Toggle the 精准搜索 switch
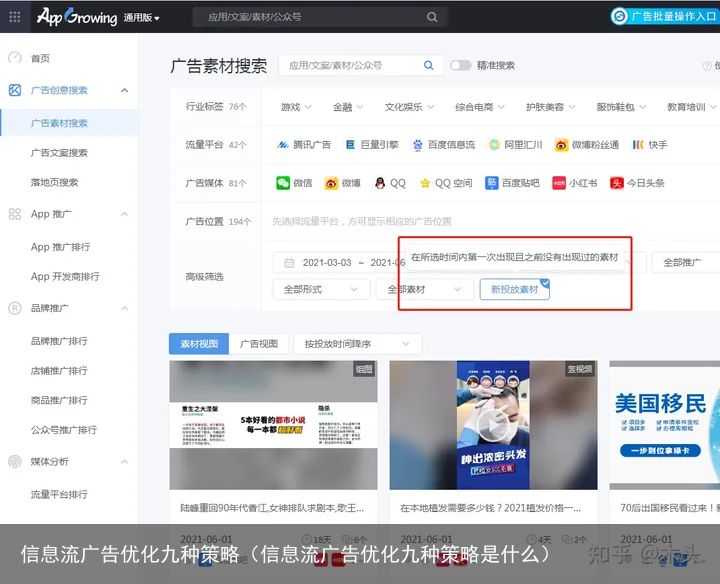 [x=461, y=65]
